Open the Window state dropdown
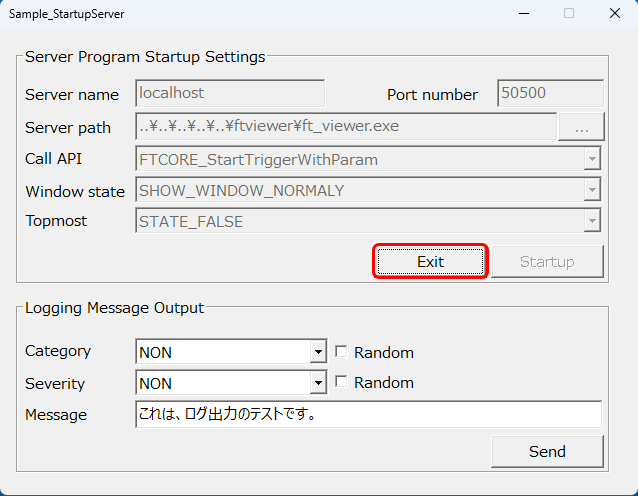 click(592, 190)
